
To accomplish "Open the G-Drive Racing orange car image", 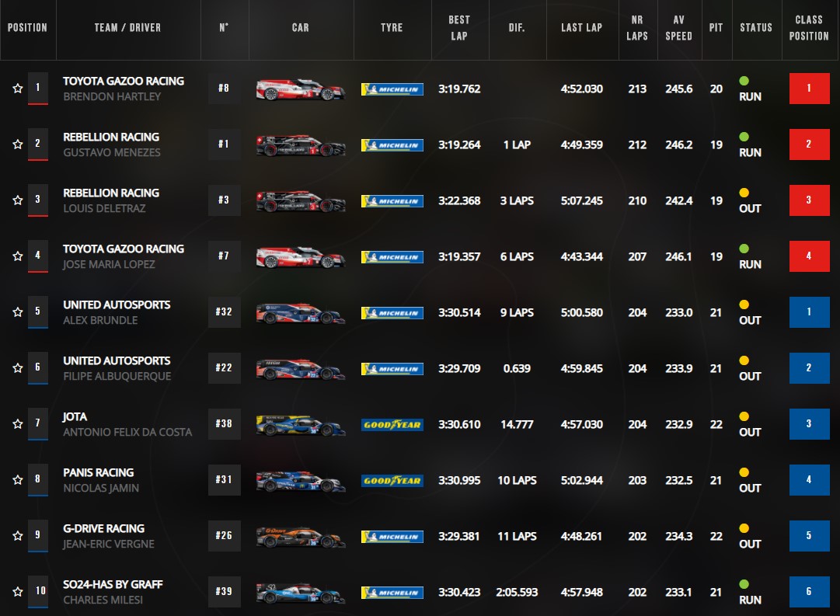I will [300, 537].
